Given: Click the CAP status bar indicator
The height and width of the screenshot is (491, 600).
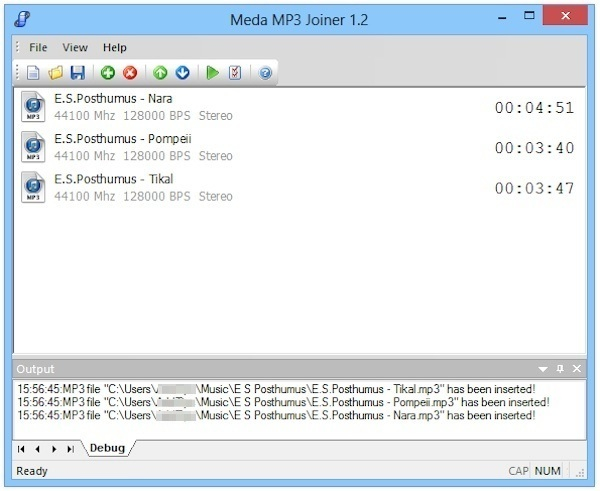Looking at the screenshot, I should click(518, 471).
